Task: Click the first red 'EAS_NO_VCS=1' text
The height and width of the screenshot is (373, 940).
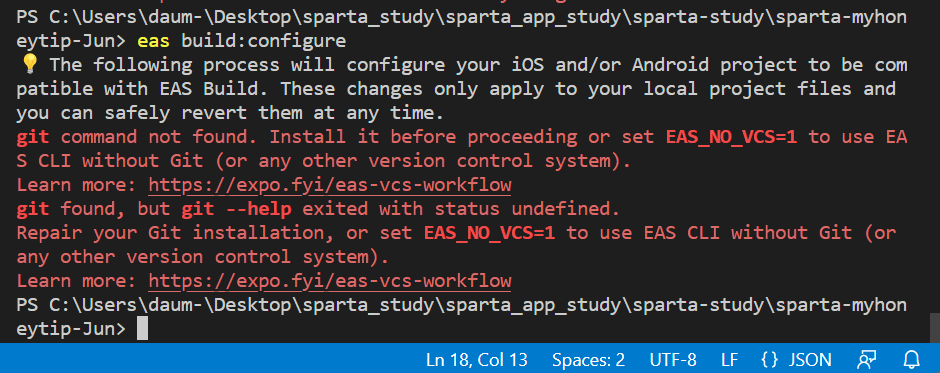Action: (x=731, y=137)
